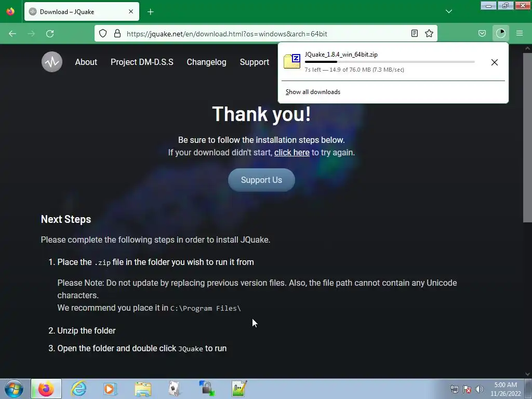Open the Firefox hamburger menu
This screenshot has height=399, width=532.
pos(520,33)
